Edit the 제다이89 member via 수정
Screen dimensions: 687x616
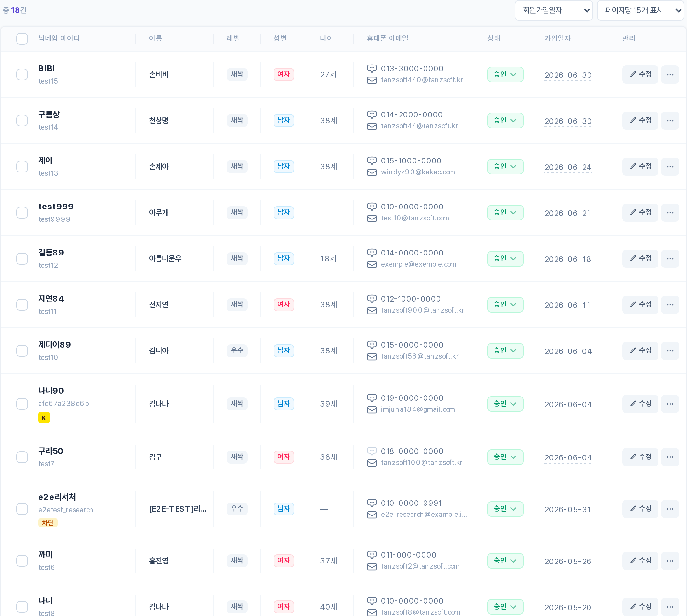point(640,351)
